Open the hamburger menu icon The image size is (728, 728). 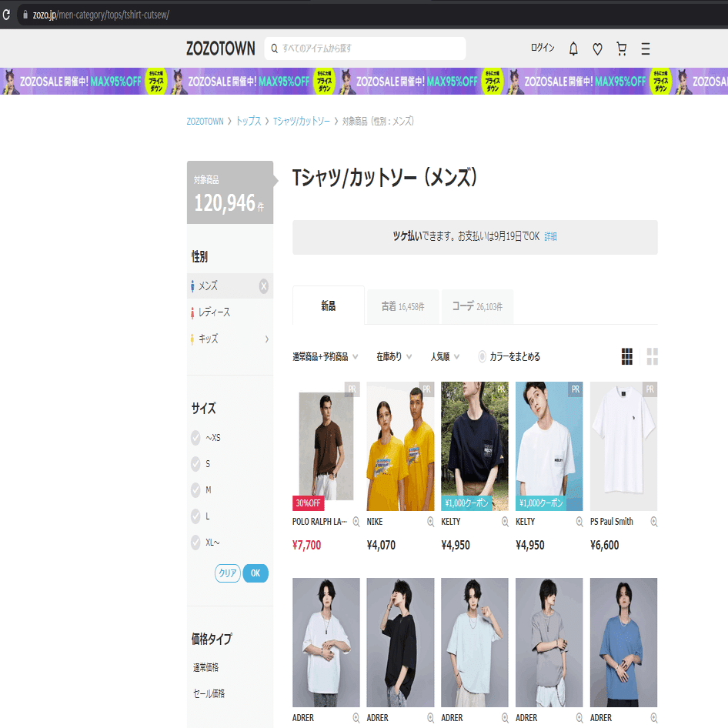(x=646, y=48)
